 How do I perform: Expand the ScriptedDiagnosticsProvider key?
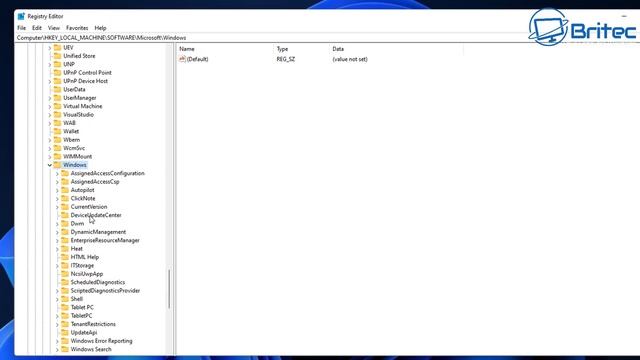click(57, 291)
